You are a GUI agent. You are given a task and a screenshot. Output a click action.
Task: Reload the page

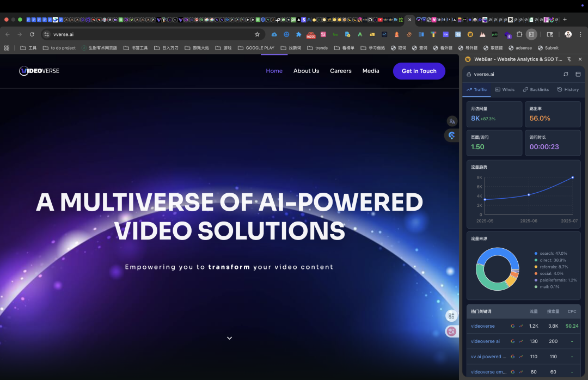(x=32, y=34)
